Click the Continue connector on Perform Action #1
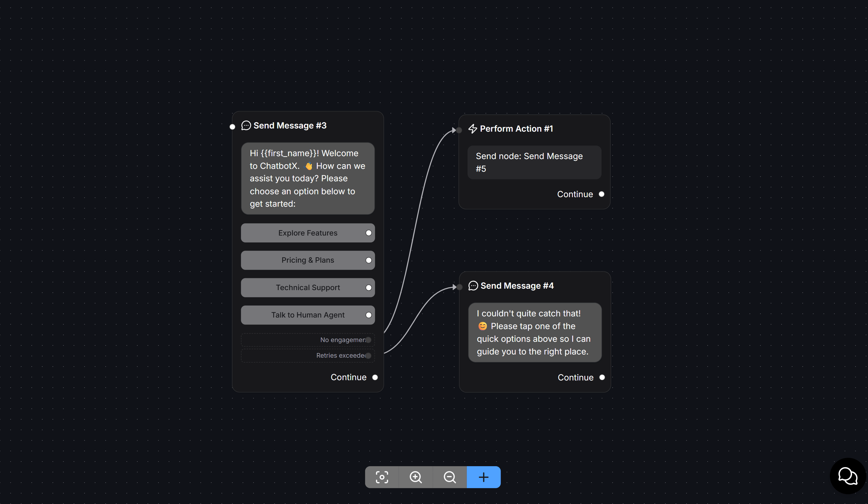Image resolution: width=868 pixels, height=504 pixels. [601, 194]
